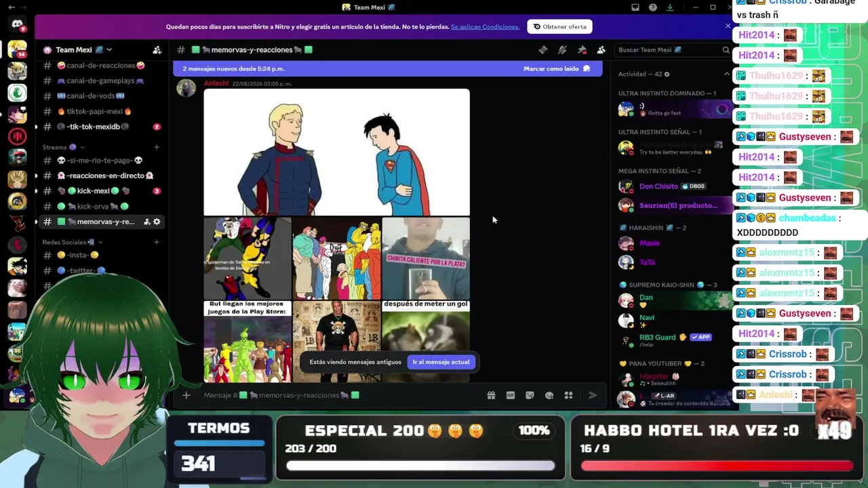Viewport: 868px width, 488px height.
Task: Open Discord direct messages home icon
Action: (x=17, y=25)
